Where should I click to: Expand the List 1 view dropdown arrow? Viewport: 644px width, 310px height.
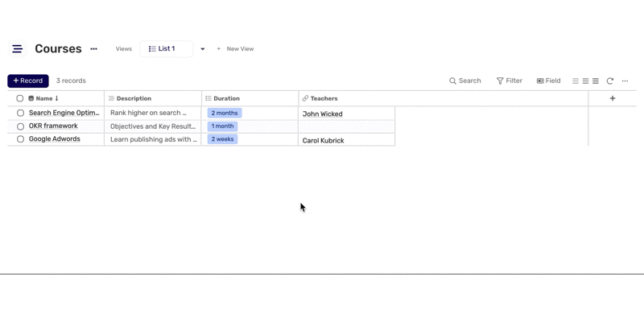click(x=203, y=49)
